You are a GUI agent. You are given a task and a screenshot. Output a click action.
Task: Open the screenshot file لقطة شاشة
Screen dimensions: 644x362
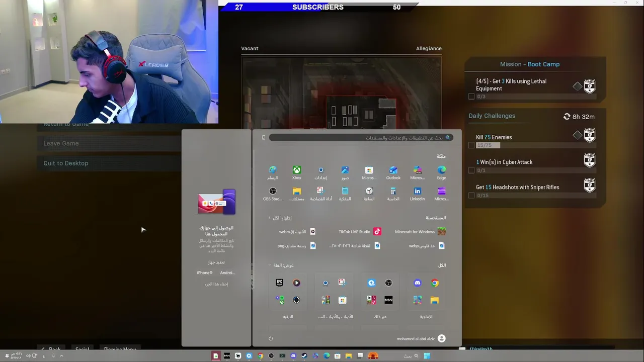(355, 246)
